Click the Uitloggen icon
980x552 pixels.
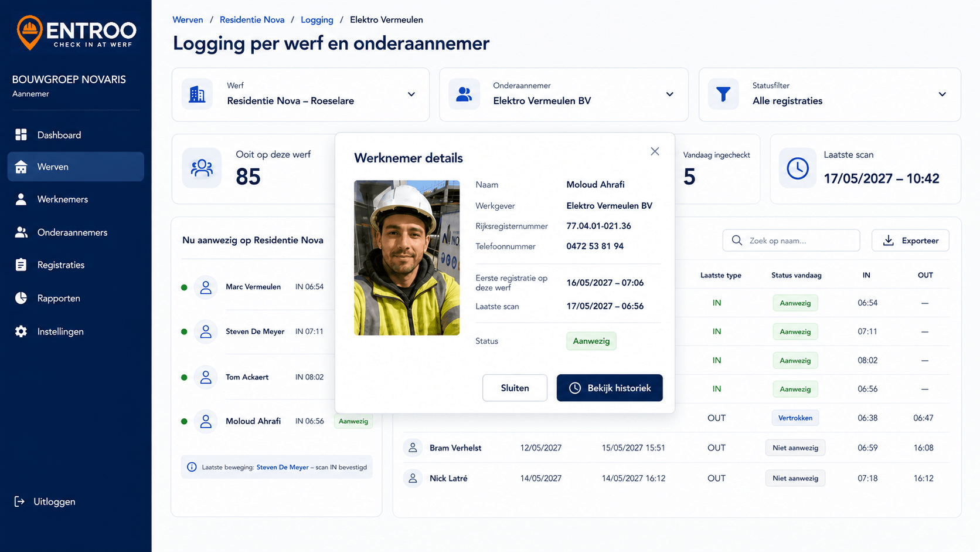[20, 502]
